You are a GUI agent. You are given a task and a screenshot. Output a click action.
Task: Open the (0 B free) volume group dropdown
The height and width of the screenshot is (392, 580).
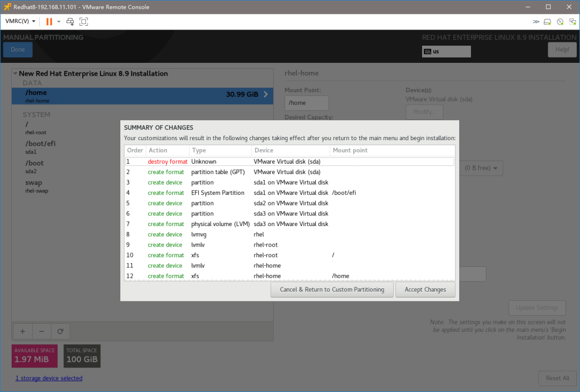tap(481, 168)
